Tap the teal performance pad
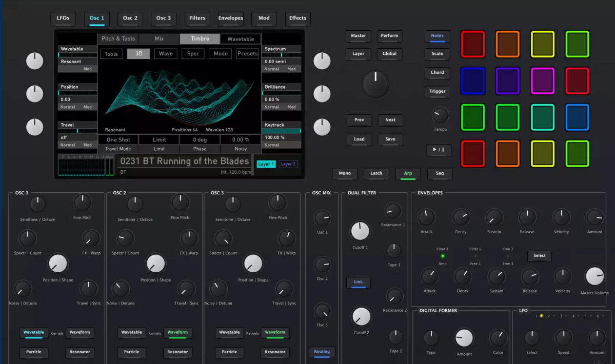Image resolution: width=615 pixels, height=364 pixels. pyautogui.click(x=543, y=117)
